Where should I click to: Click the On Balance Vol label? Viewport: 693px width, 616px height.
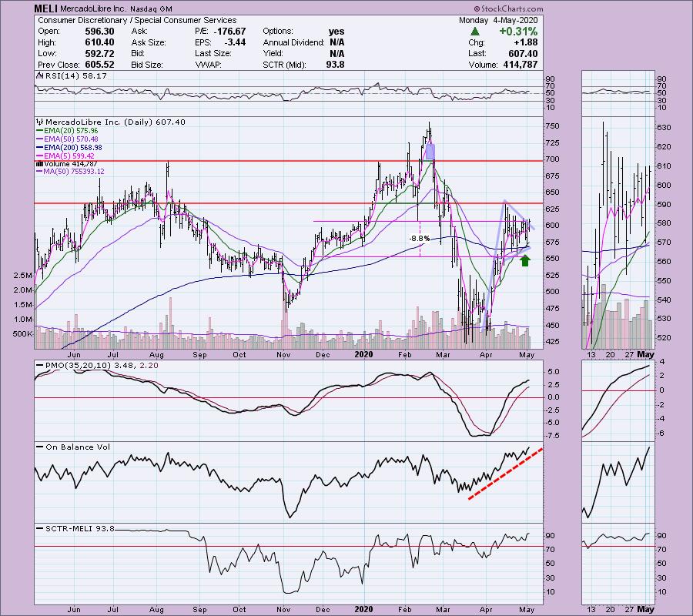coord(77,447)
